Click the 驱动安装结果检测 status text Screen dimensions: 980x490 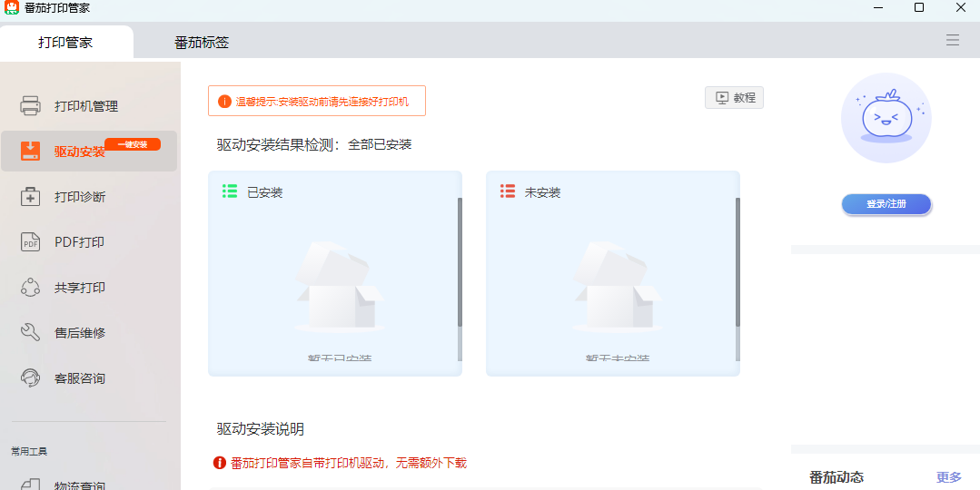coord(314,145)
